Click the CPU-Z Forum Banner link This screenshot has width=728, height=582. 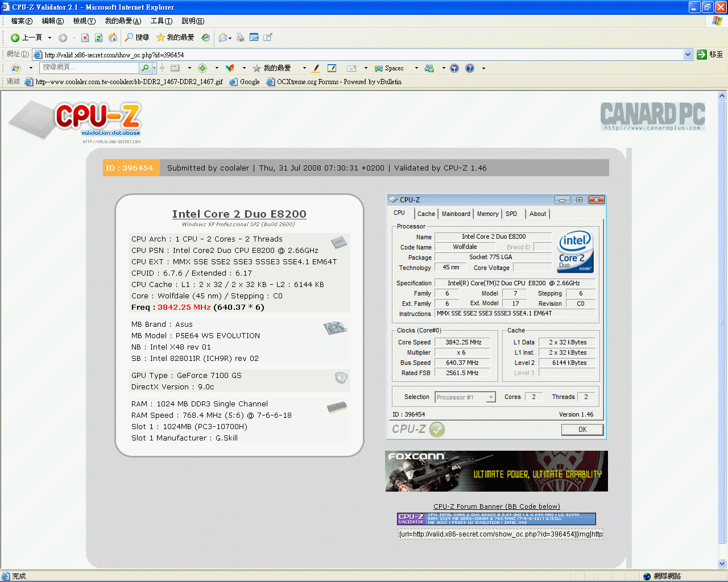point(497,506)
